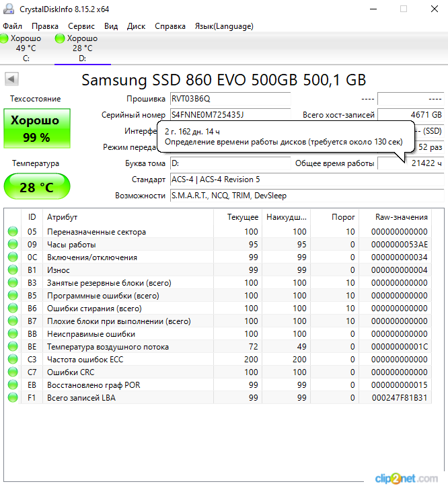The width and height of the screenshot is (448, 486).
Task: Click the 28 °C temperature button
Action: pos(36,187)
